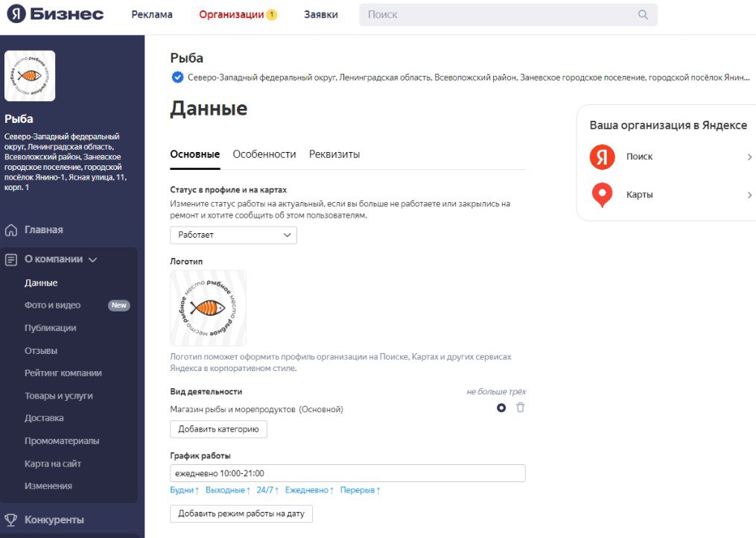Viewport: 756px width, 538px height.
Task: Open the Карты row chevron arrow
Action: pyautogui.click(x=749, y=195)
